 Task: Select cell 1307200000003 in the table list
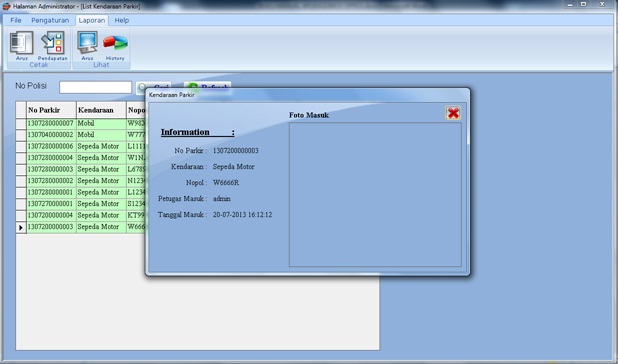pos(51,227)
